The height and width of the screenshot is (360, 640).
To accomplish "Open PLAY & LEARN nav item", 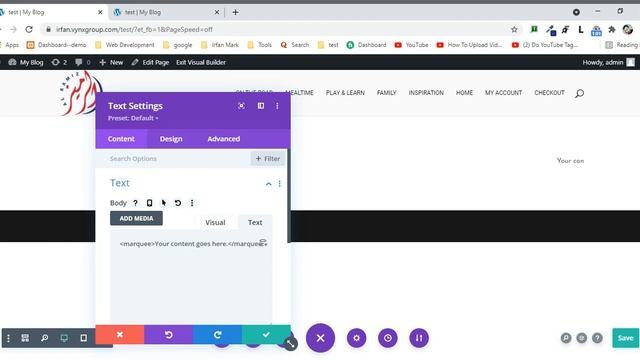I will (x=345, y=93).
